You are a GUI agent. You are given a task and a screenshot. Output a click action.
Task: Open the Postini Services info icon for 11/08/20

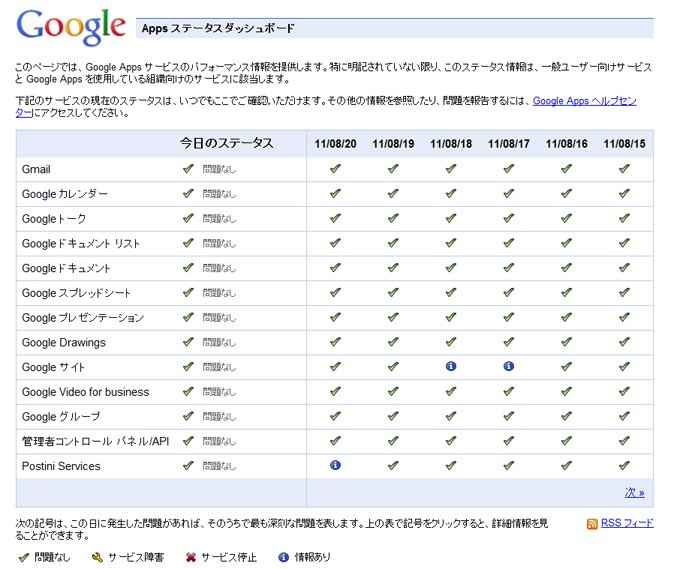[335, 465]
